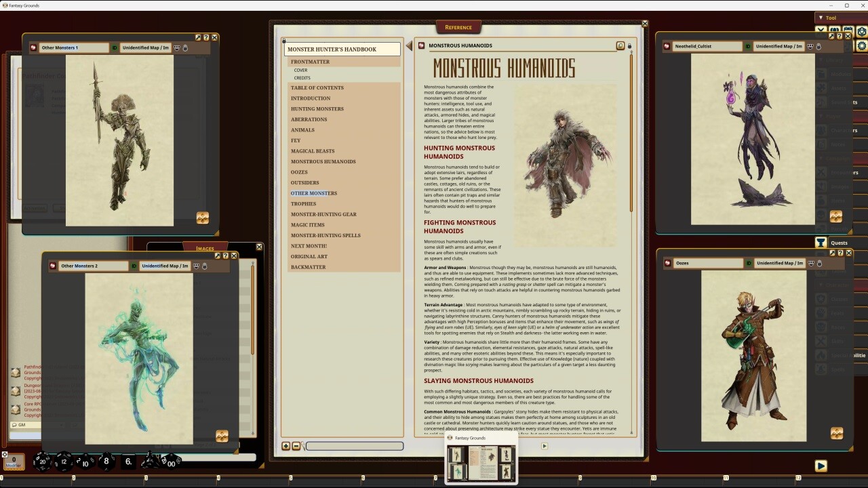Click the back arrow beside the Reference page
The image size is (868, 488).
410,45
